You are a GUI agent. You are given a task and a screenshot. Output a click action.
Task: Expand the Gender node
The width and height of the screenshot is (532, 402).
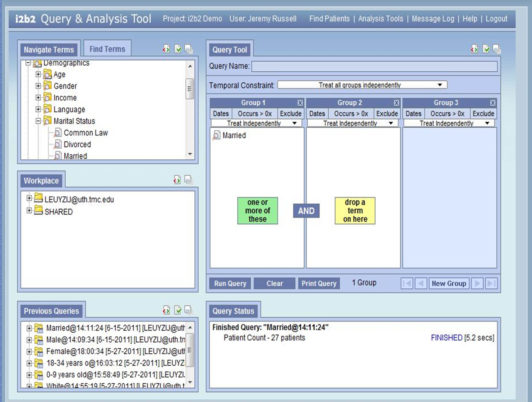click(38, 86)
